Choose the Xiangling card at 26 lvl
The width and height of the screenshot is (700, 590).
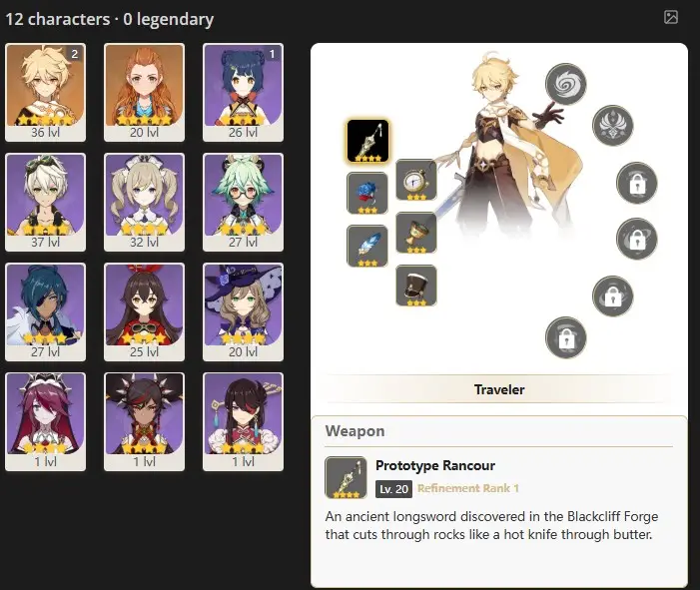click(x=243, y=93)
